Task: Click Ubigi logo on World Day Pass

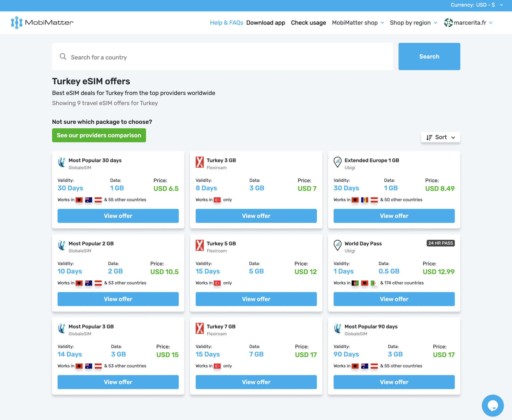Action: pyautogui.click(x=338, y=245)
